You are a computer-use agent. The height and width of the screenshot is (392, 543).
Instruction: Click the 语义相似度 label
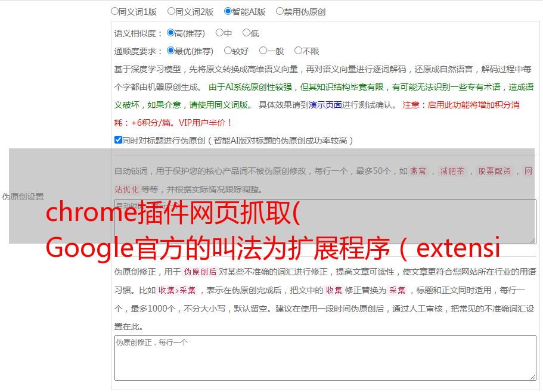pyautogui.click(x=138, y=33)
